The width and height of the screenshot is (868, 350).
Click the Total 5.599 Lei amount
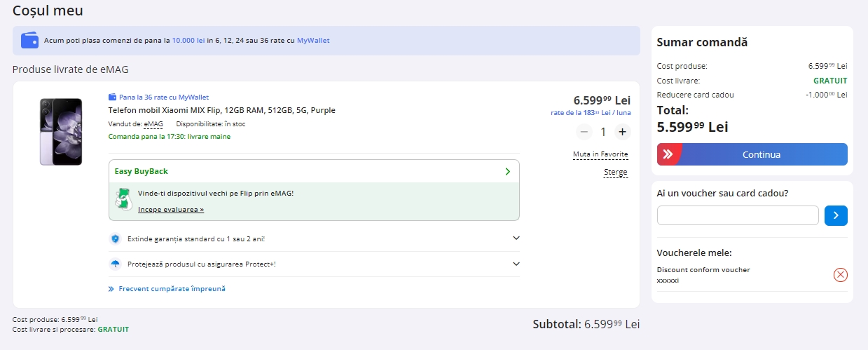pos(692,127)
